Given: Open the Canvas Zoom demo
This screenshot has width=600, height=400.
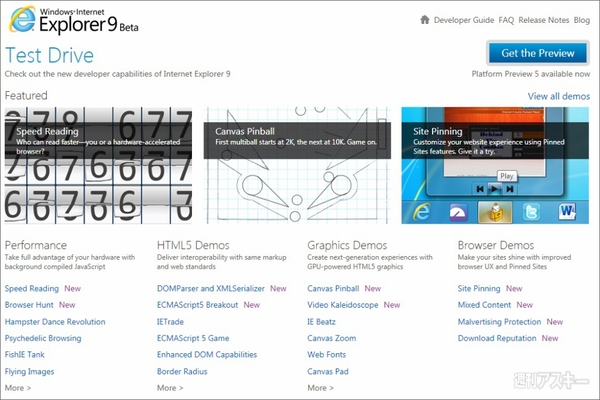Looking at the screenshot, I should click(x=331, y=338).
